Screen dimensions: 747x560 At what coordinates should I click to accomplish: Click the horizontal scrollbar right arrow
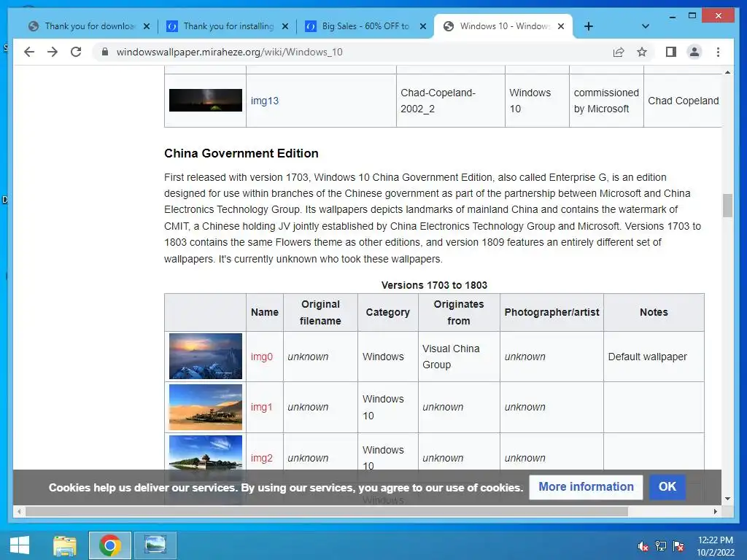click(x=715, y=511)
